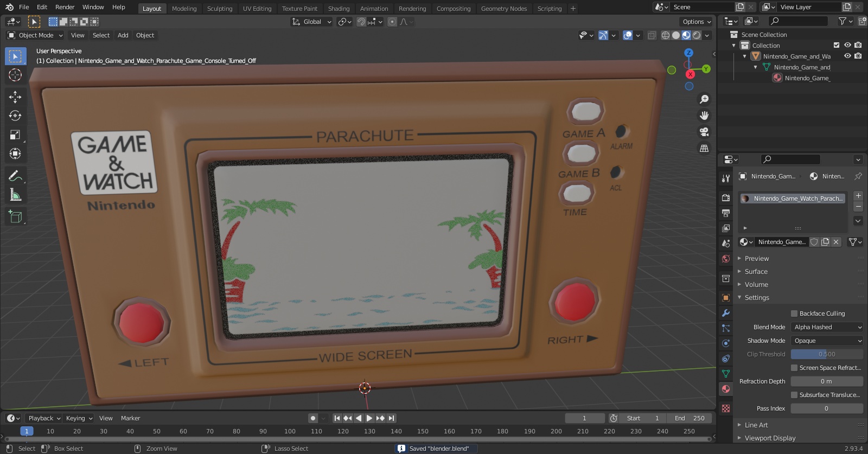Activate the Select Box tool

click(15, 56)
